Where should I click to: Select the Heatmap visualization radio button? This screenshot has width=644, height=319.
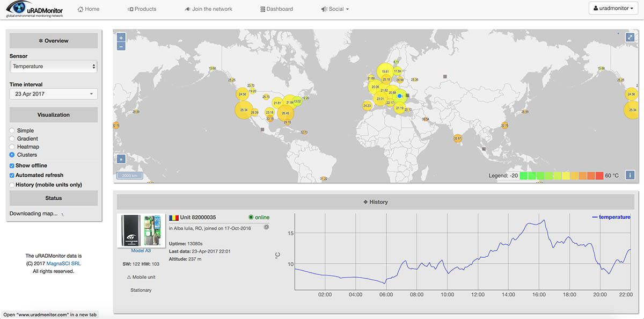(12, 146)
